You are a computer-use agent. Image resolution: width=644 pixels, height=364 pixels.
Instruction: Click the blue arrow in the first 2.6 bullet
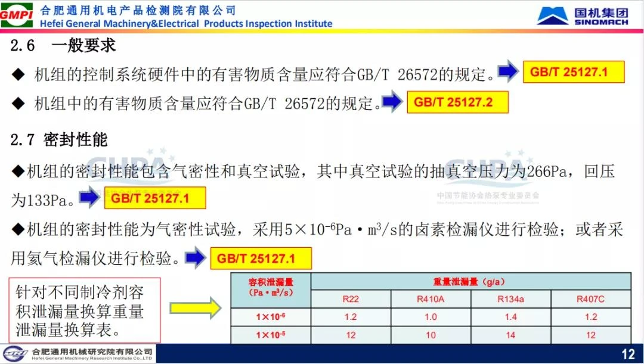(x=508, y=72)
